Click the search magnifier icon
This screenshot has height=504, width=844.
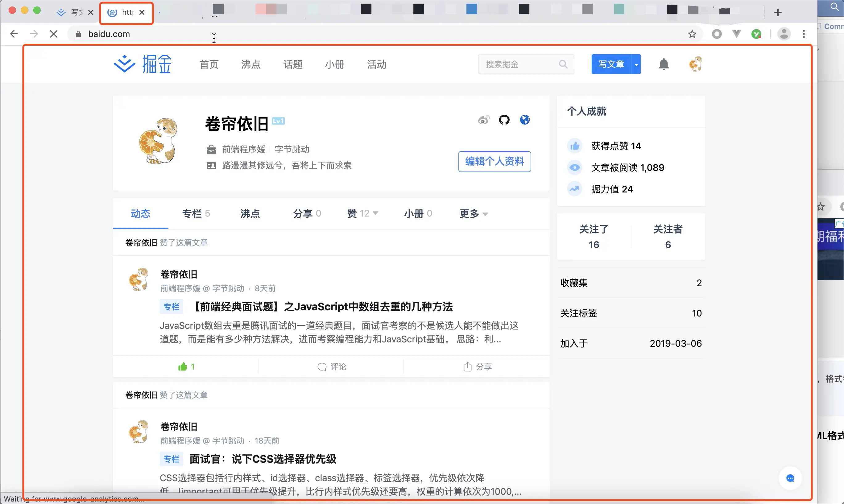pos(563,64)
